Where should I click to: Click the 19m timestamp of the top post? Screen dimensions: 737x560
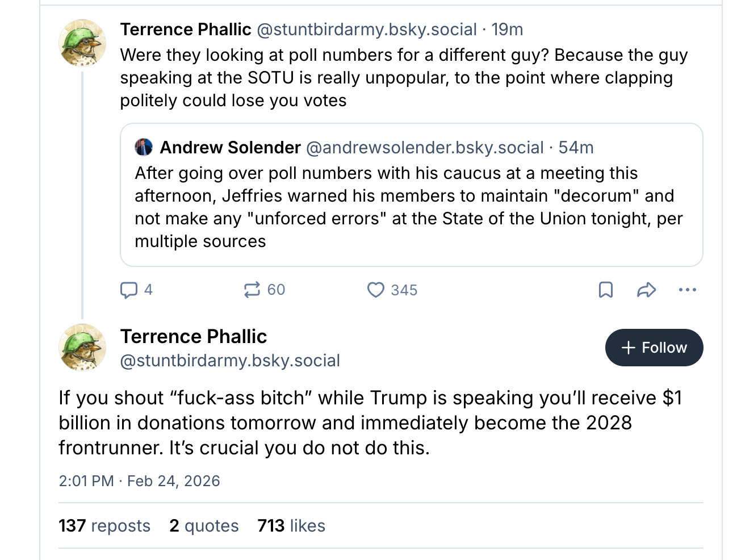coord(507,30)
